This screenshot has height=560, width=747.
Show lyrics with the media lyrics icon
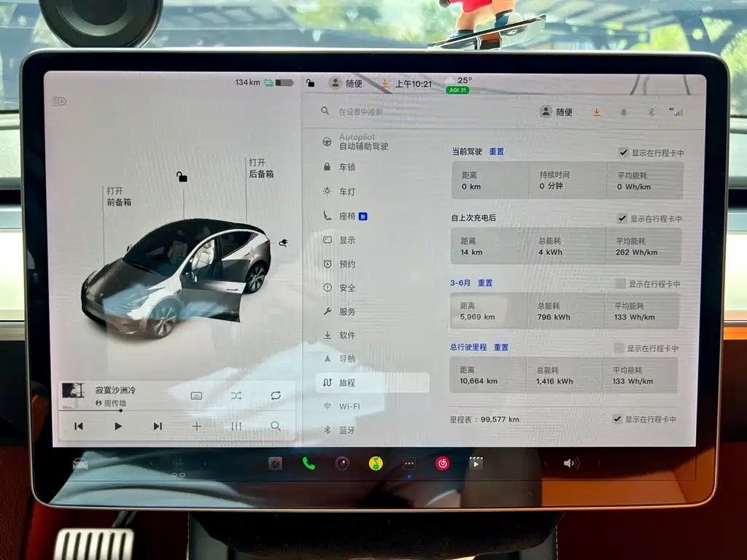tap(196, 396)
